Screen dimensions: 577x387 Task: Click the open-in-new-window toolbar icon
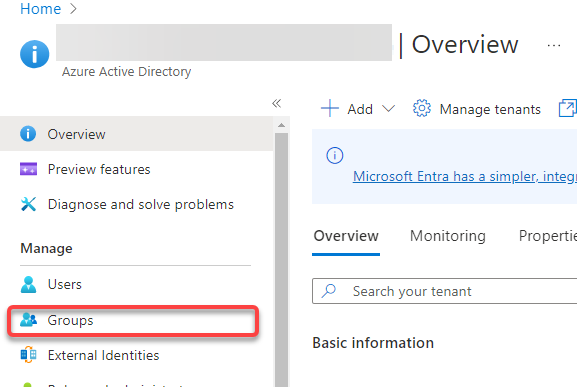pyautogui.click(x=567, y=109)
